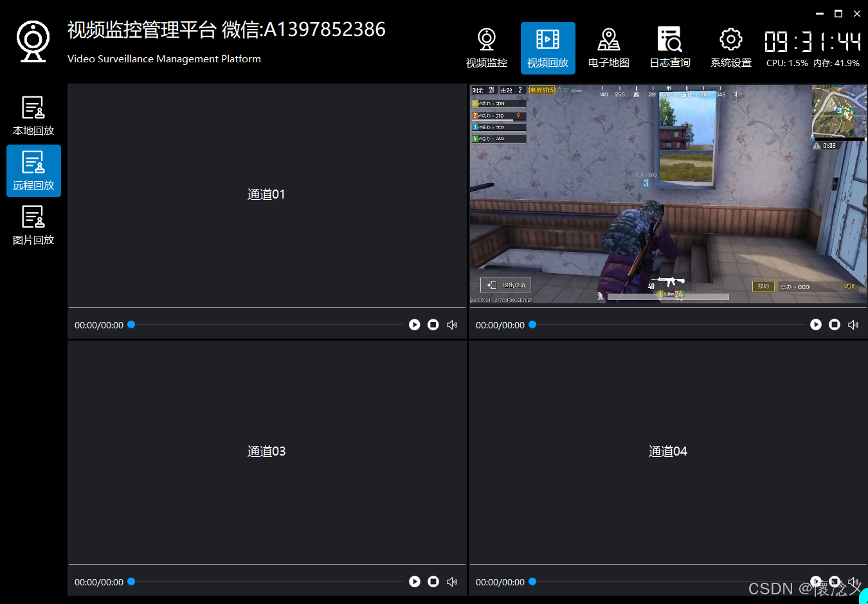Screen dimensions: 868x604
Task: Play channel 01 video
Action: (x=415, y=325)
